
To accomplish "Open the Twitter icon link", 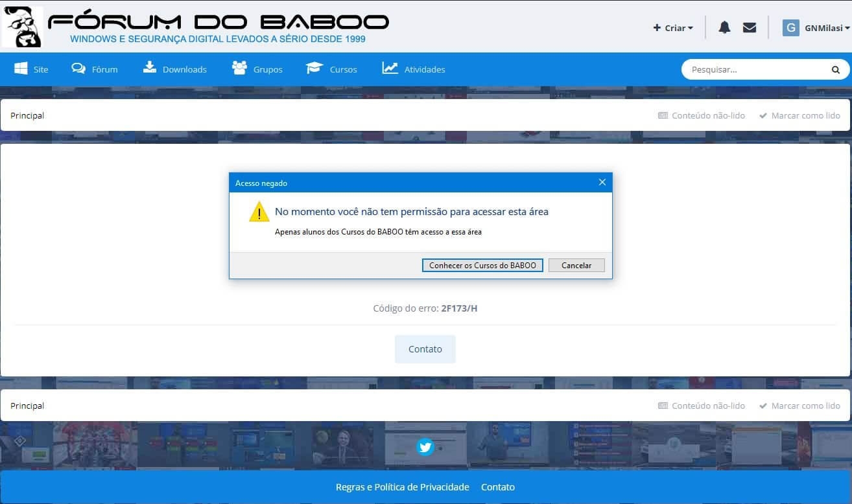I will coord(425,446).
